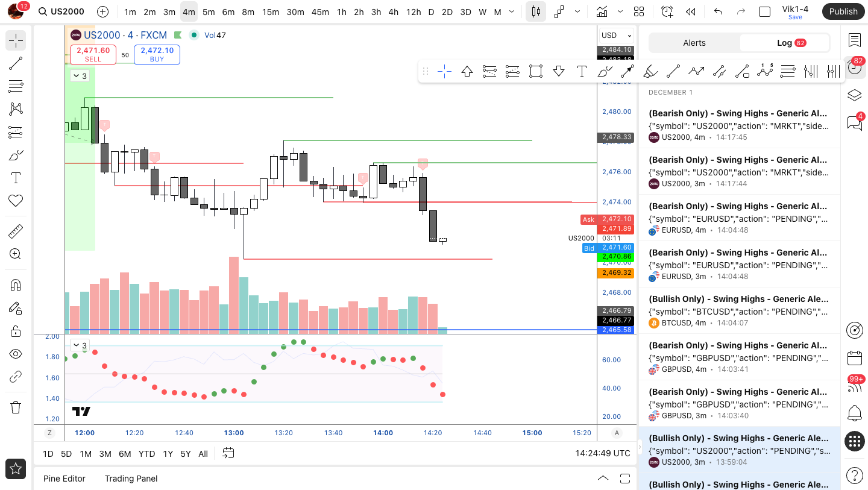
Task: Open the help center question icon
Action: pos(854,476)
